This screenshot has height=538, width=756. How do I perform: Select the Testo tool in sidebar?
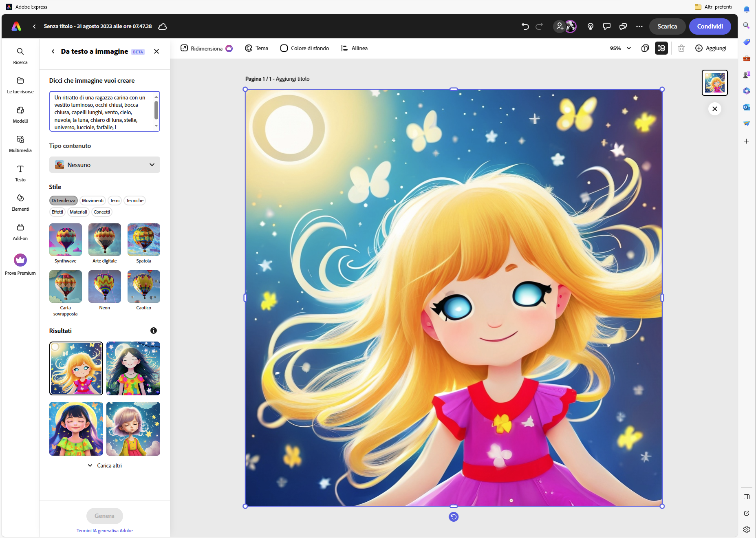(20, 173)
